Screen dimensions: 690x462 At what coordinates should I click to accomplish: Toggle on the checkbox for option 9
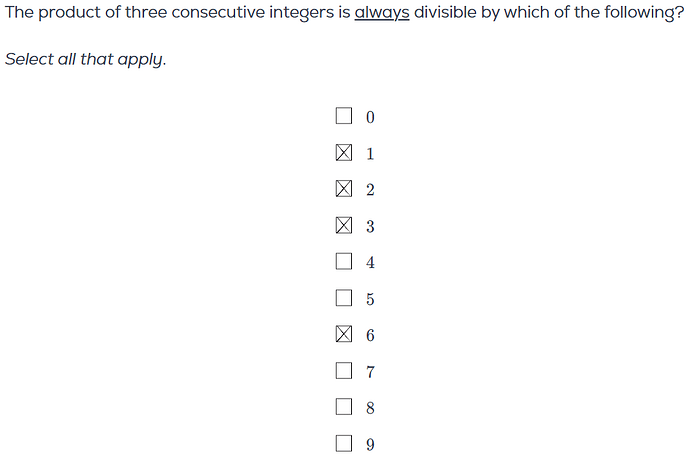click(x=344, y=444)
